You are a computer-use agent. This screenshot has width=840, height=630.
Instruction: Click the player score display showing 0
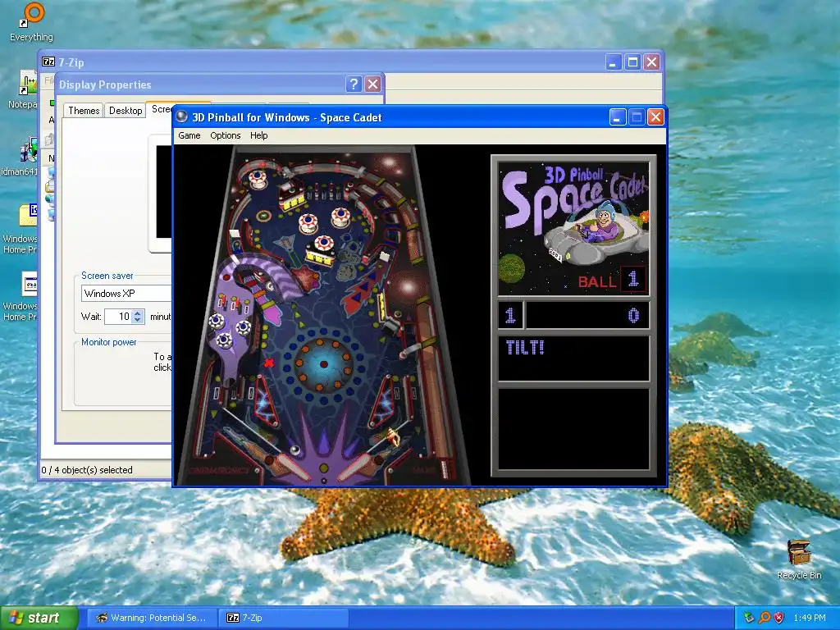pyautogui.click(x=587, y=315)
